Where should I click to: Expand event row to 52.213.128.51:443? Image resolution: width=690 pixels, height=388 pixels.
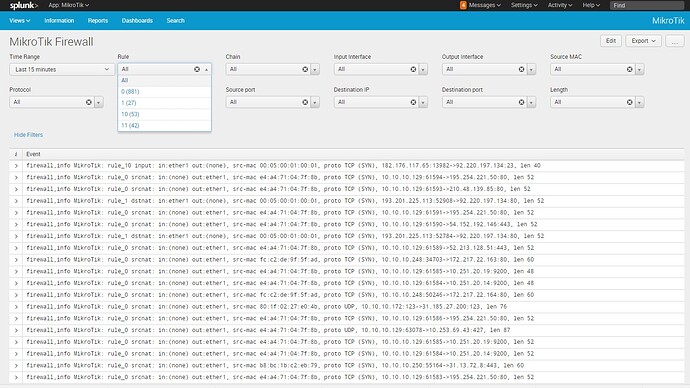[x=16, y=248]
